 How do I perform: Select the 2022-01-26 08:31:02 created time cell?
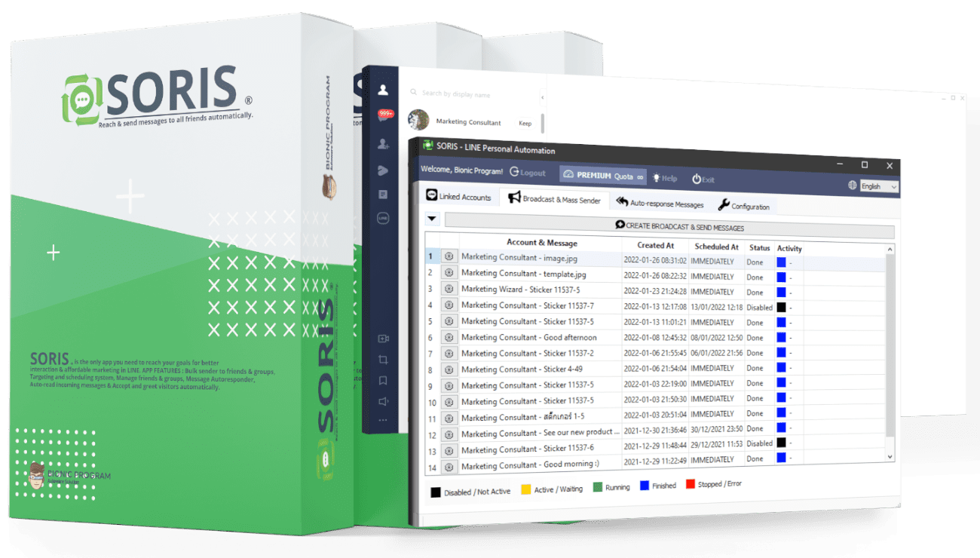coord(655,260)
